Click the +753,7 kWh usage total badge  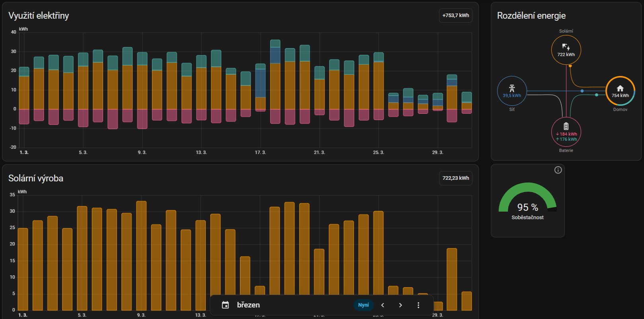(x=455, y=16)
